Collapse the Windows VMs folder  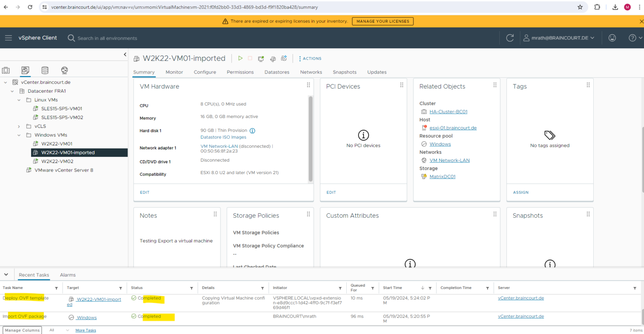(18, 135)
